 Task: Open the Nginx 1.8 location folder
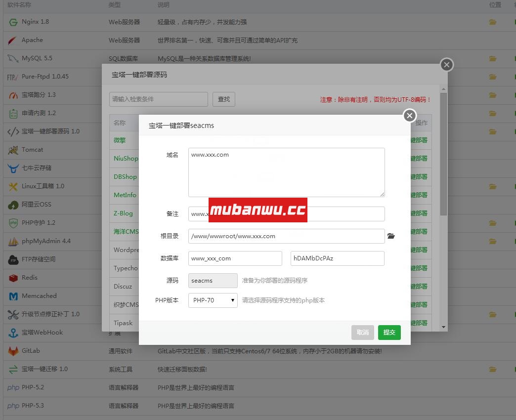tap(493, 22)
